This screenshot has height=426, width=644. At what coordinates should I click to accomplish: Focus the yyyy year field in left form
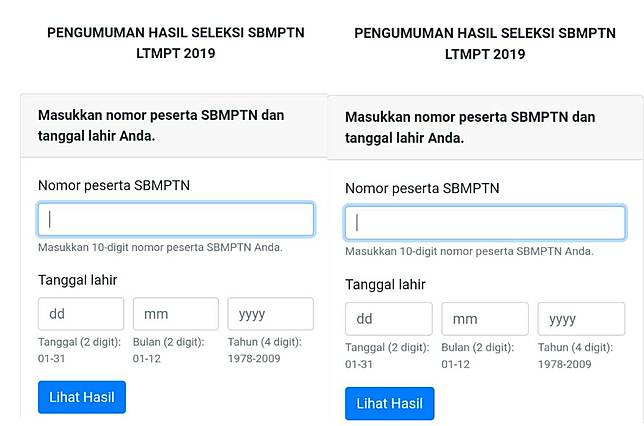pos(270,314)
